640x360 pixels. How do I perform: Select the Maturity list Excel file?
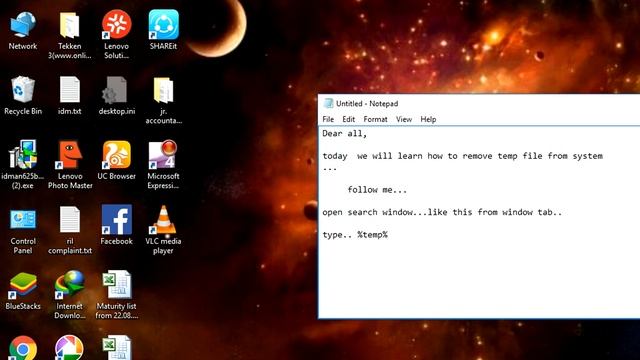click(117, 295)
